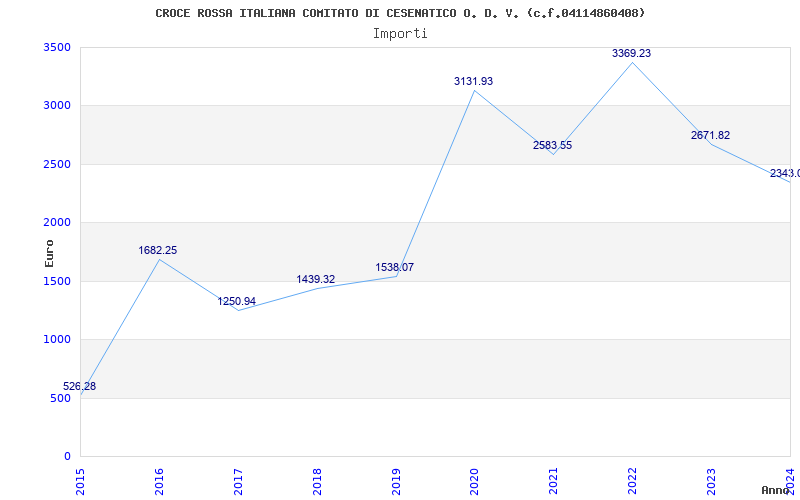
Task: Click the 2024 year axis label
Action: coord(790,482)
